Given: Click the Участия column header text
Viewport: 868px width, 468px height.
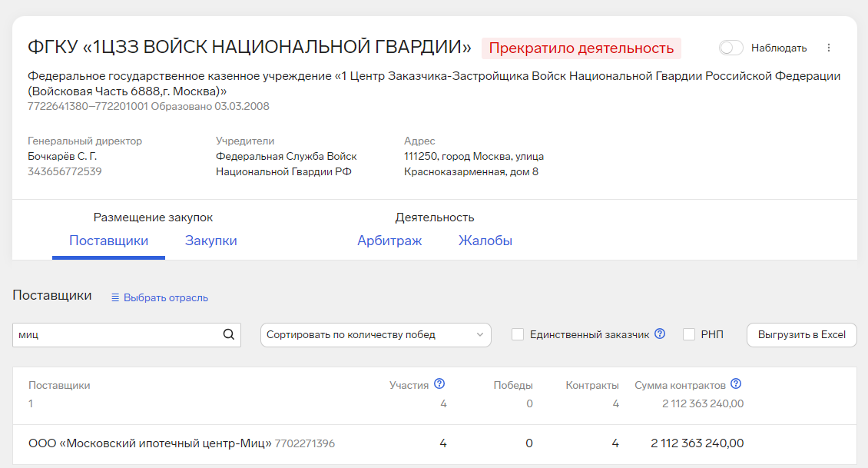Looking at the screenshot, I should 409,386.
